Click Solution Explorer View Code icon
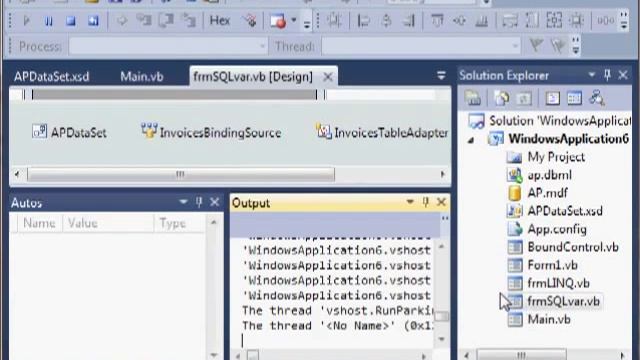Viewport: 640px width, 360px height. point(552,98)
